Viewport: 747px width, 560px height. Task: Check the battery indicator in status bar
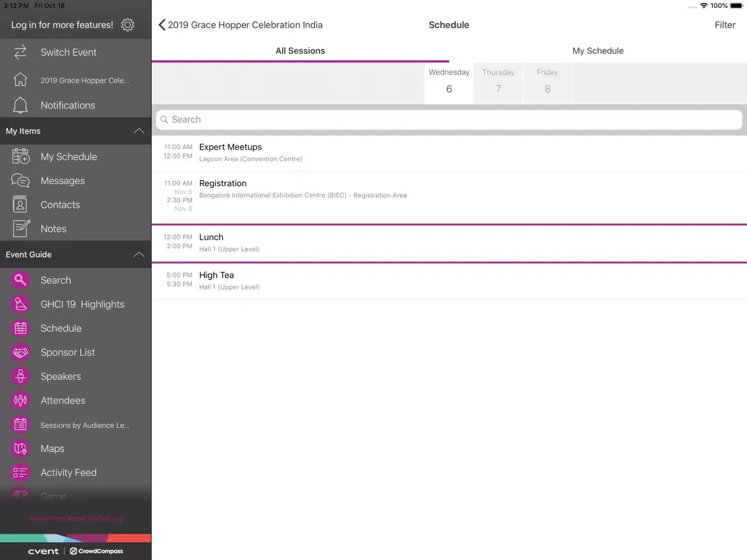[736, 6]
